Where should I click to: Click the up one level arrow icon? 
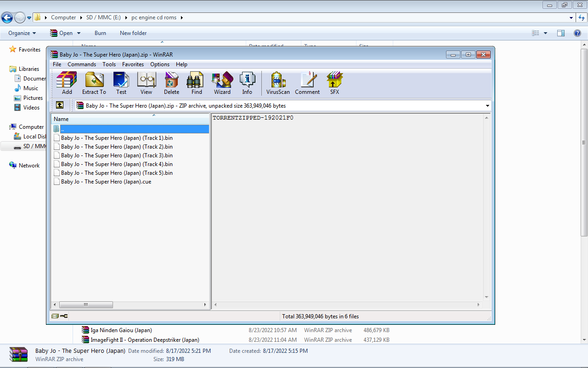coord(60,105)
